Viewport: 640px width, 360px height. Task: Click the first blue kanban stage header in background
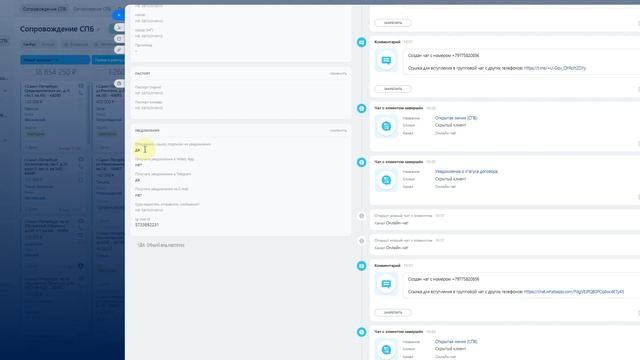[x=55, y=60]
